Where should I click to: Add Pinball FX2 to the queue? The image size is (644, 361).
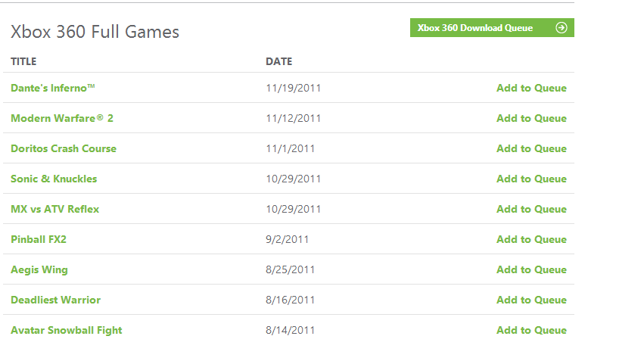(531, 239)
